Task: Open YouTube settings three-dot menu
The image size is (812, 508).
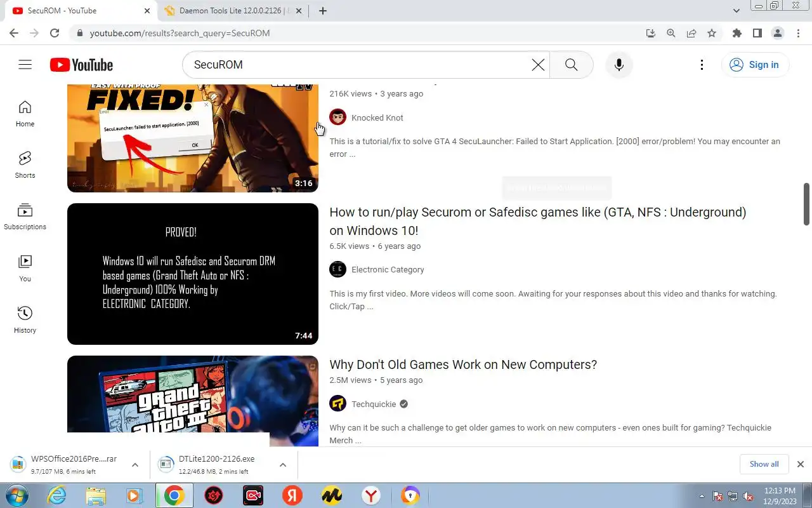Action: [x=702, y=65]
